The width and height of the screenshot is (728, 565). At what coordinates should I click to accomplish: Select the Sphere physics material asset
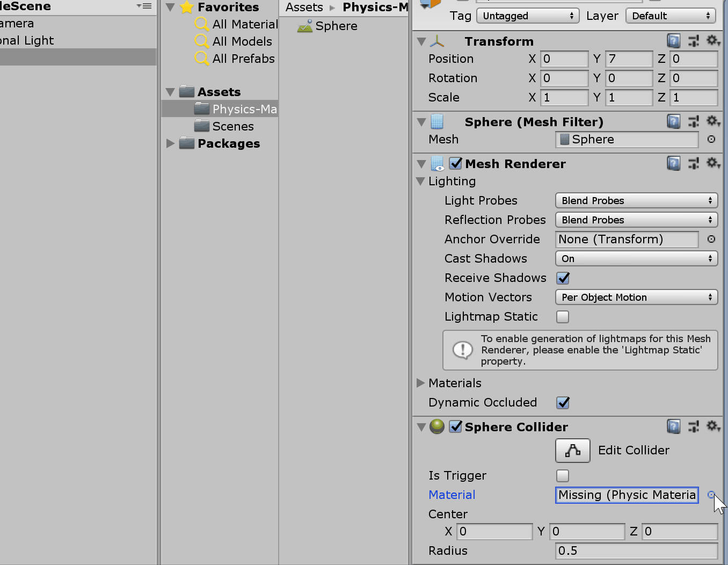327,26
